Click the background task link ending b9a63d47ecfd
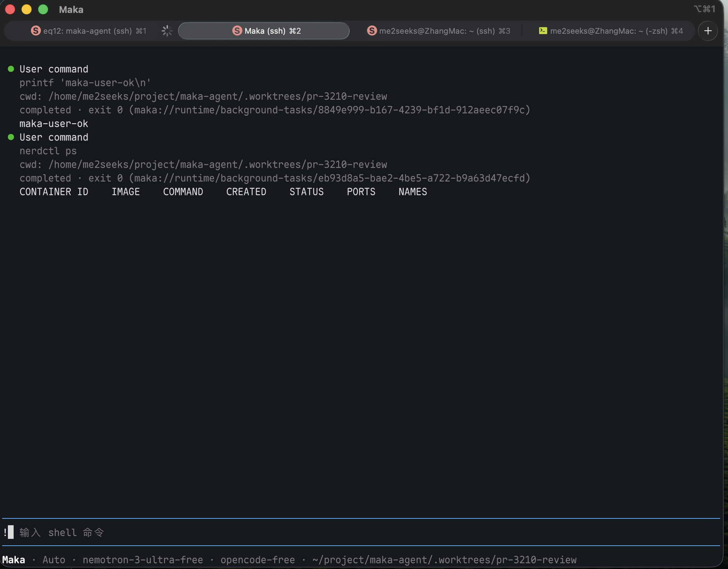 click(329, 178)
